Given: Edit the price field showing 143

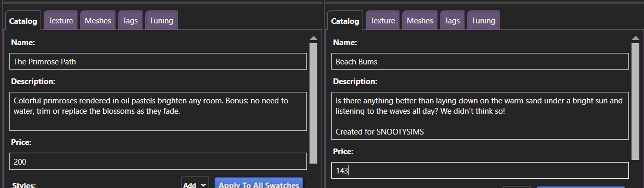Looking at the screenshot, I should point(480,170).
